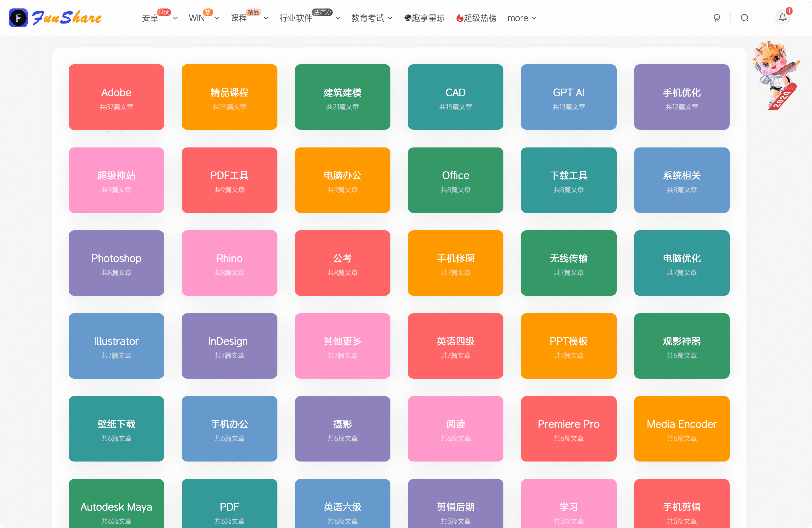
Task: Expand the WIN menu chevron
Action: click(217, 18)
